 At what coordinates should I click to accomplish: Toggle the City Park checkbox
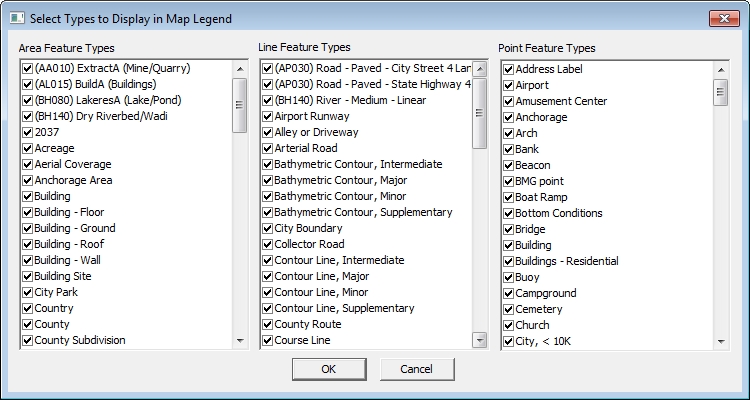[x=27, y=292]
